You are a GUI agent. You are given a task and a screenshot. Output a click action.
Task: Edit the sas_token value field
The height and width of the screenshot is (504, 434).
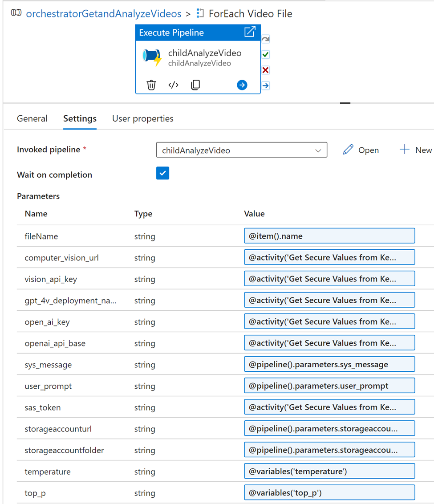329,407
